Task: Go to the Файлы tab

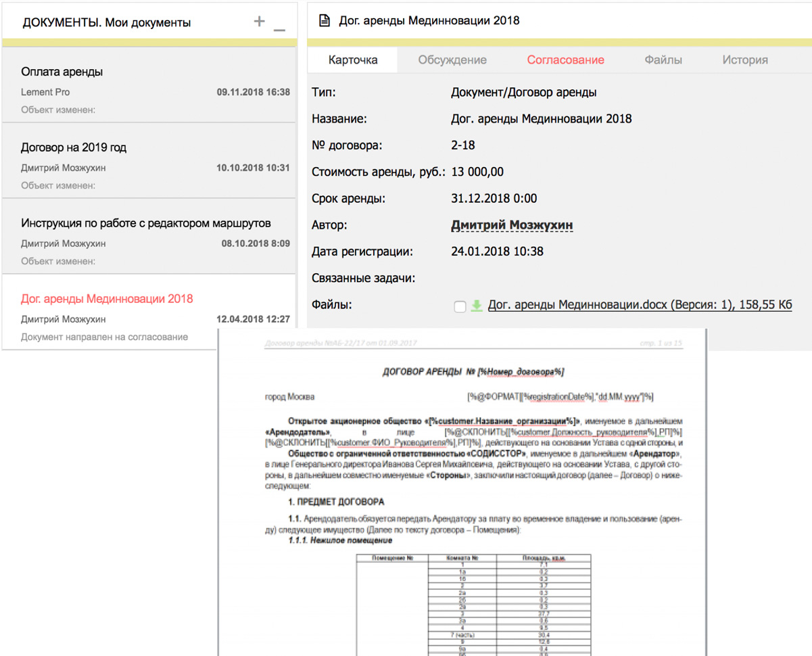Action: click(663, 60)
